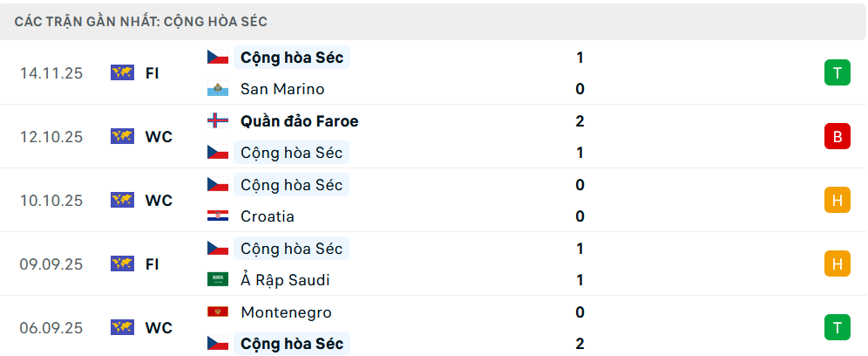Click the Montenegro flag icon
Screen dimensions: 868x356
[217, 312]
